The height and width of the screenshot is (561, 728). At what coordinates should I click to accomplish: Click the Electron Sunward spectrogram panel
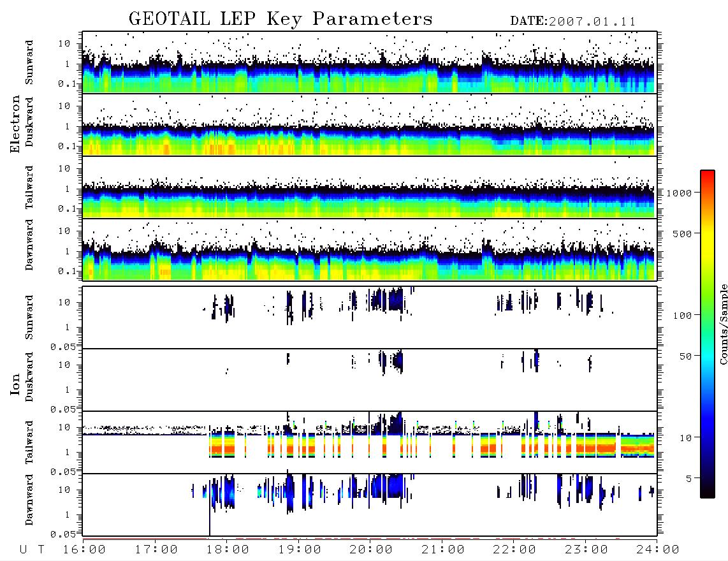[x=370, y=62]
